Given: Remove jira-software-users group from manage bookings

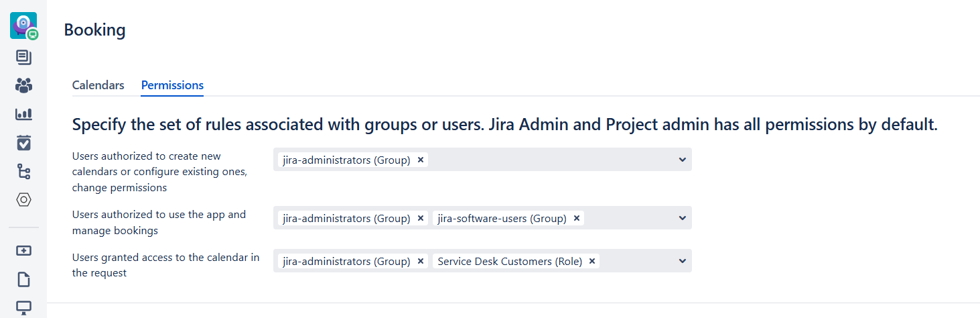Looking at the screenshot, I should point(577,218).
